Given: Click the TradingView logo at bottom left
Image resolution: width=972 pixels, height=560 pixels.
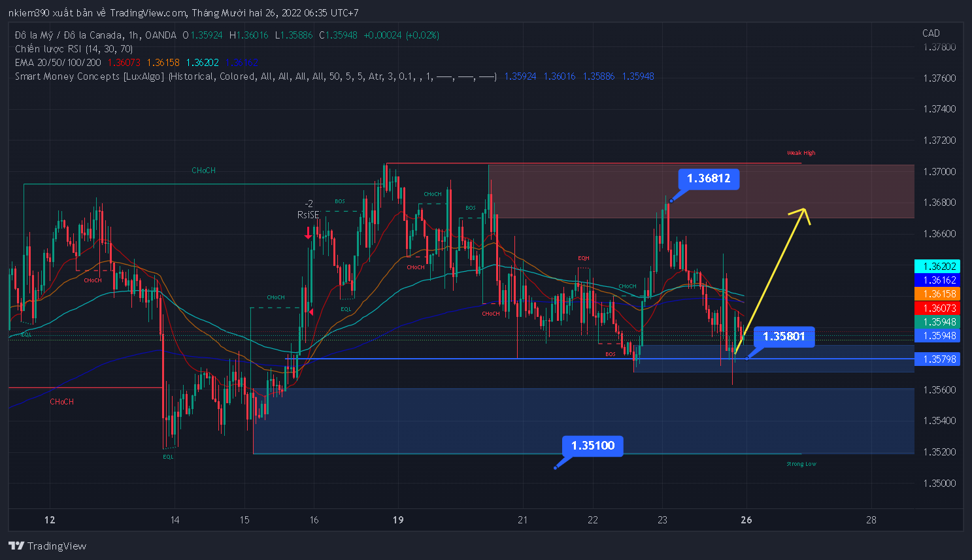Looking at the screenshot, I should point(47,546).
